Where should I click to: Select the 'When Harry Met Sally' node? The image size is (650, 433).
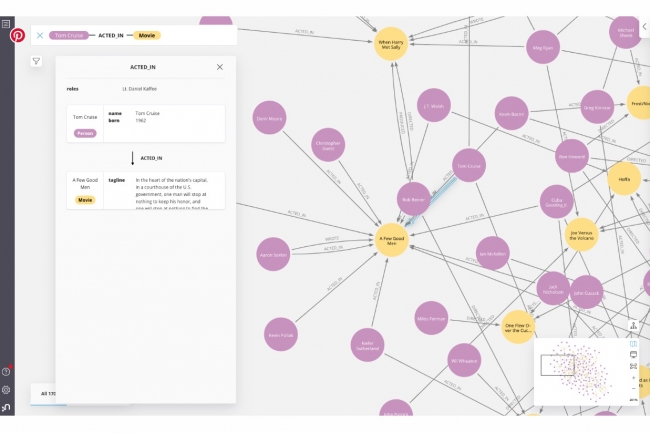[391, 44]
